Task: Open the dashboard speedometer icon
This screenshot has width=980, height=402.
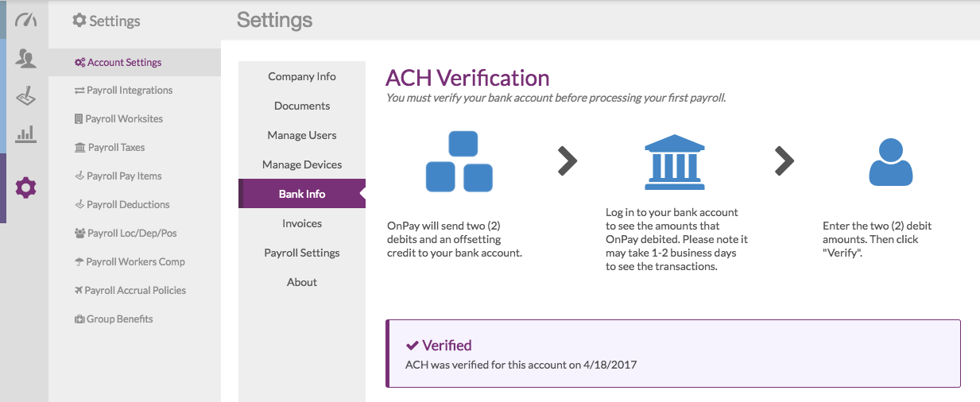Action: click(26, 20)
